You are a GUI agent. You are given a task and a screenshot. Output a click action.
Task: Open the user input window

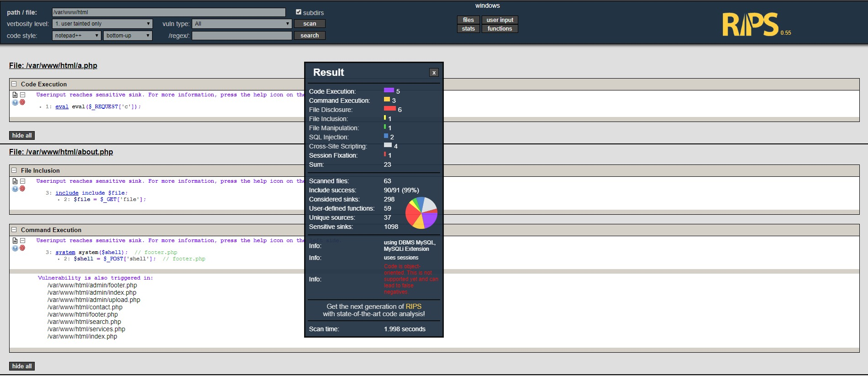pyautogui.click(x=500, y=20)
